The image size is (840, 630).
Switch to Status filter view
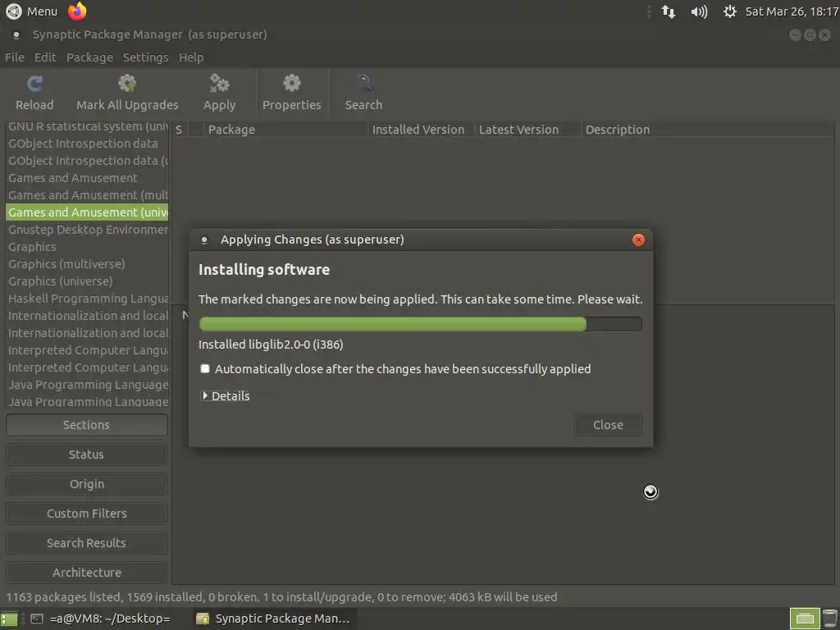coord(87,454)
